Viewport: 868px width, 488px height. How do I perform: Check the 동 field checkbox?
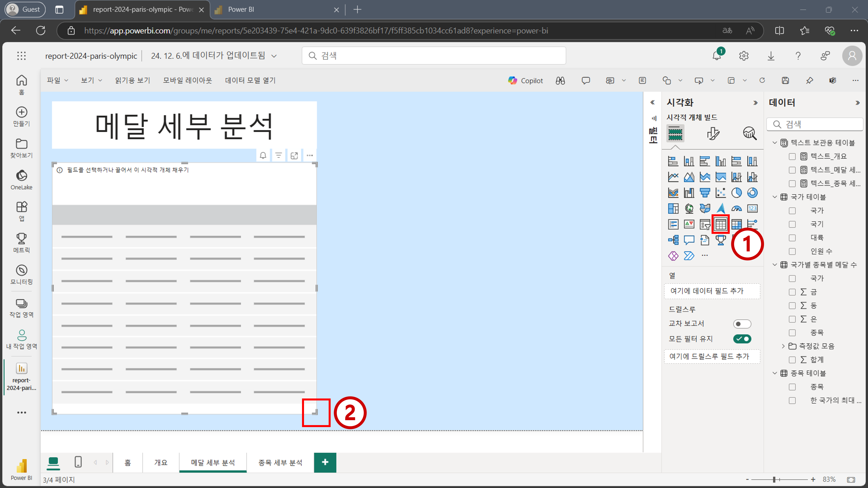click(x=792, y=305)
